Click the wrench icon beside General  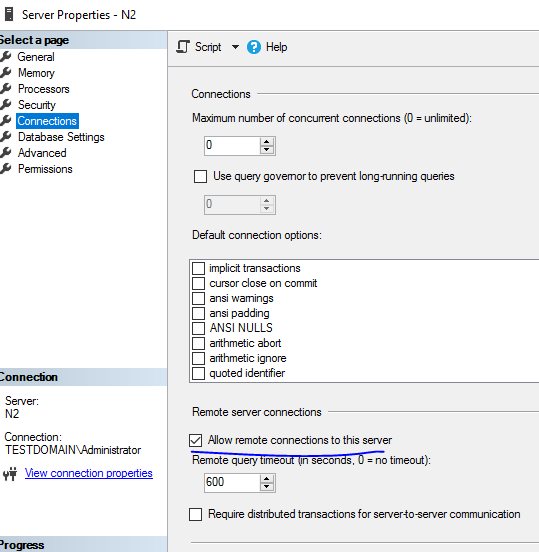coord(6,57)
